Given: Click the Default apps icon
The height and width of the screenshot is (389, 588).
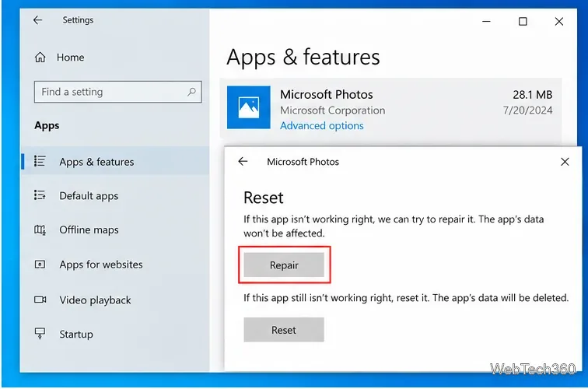Looking at the screenshot, I should pos(40,195).
